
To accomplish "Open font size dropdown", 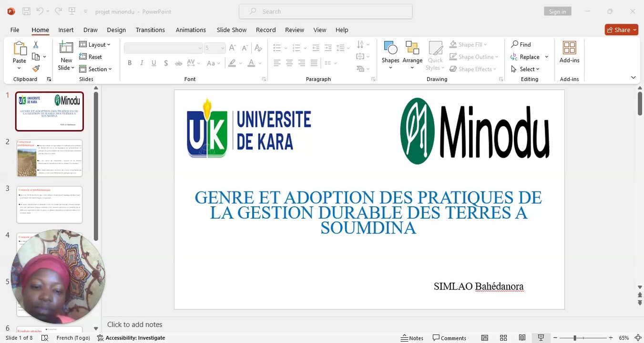I will tap(222, 48).
